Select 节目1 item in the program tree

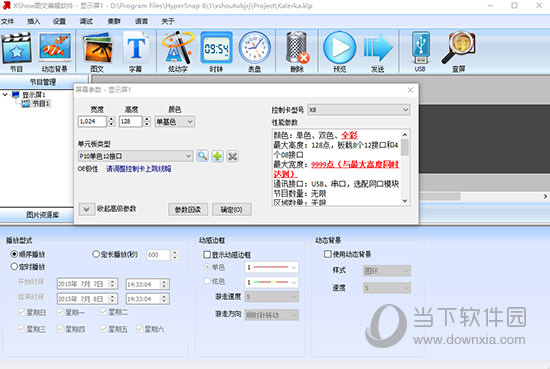pos(41,103)
